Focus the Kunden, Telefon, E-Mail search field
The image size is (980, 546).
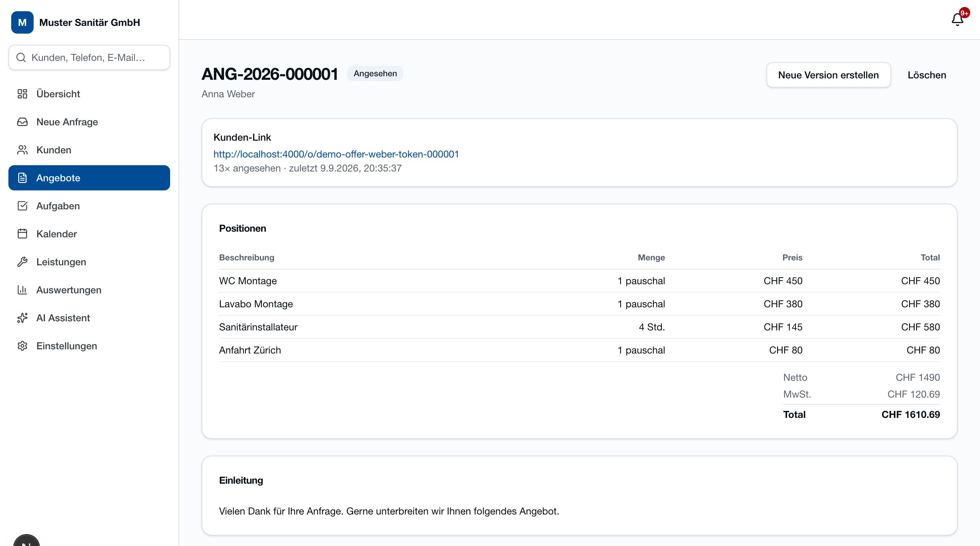[89, 57]
